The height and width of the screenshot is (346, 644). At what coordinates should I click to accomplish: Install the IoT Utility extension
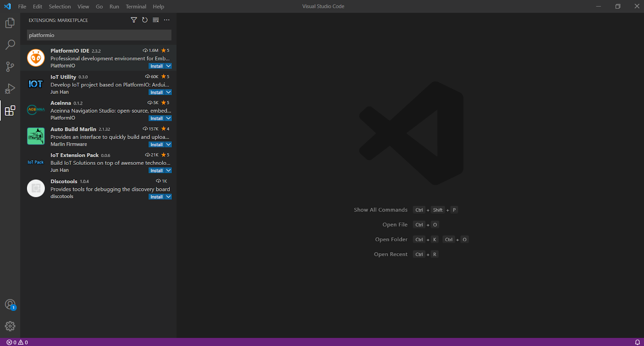[x=157, y=92]
